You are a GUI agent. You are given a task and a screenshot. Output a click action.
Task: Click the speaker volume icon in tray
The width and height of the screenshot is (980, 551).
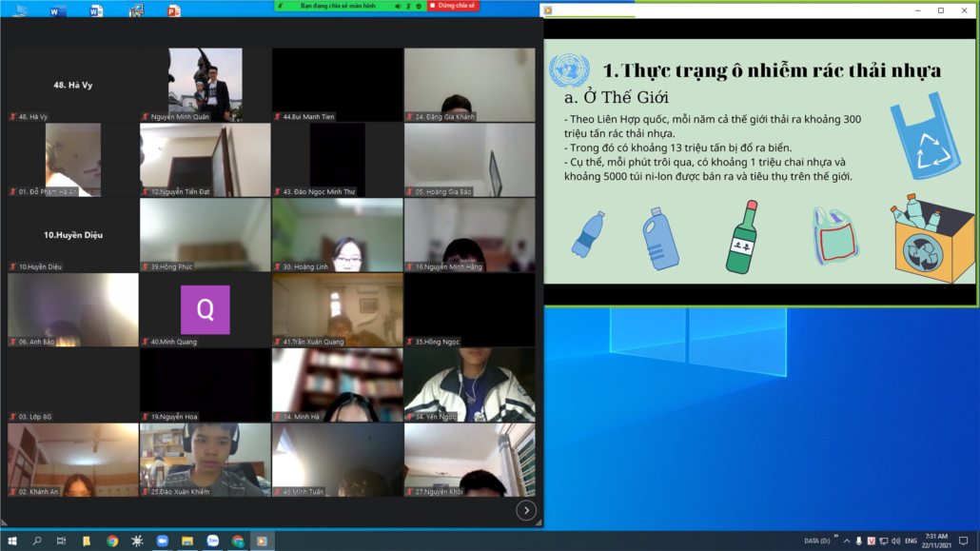[895, 541]
